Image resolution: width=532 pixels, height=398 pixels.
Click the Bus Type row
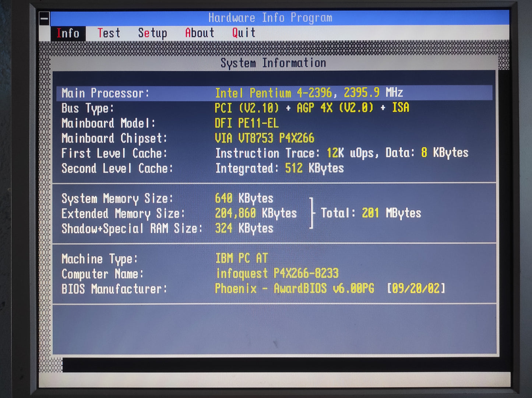236,108
